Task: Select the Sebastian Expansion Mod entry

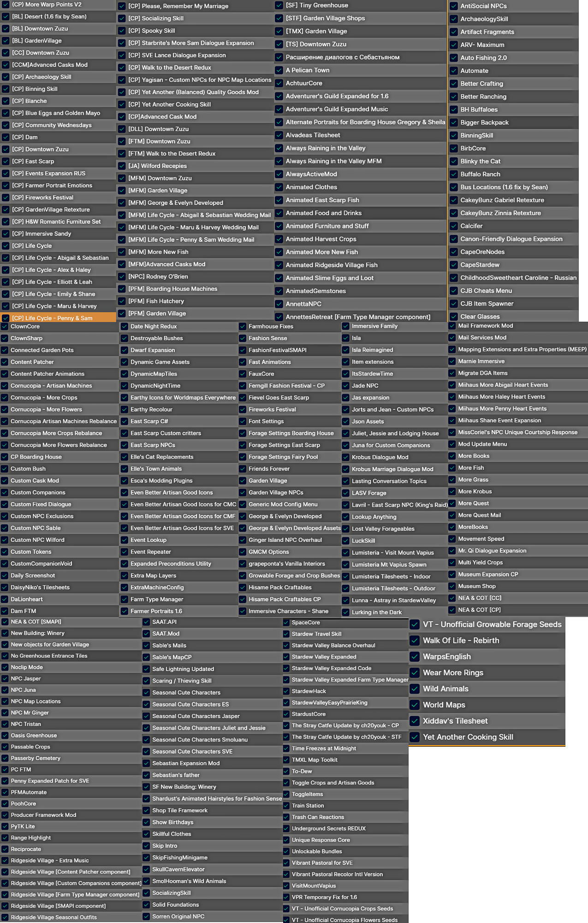Action: [212, 763]
